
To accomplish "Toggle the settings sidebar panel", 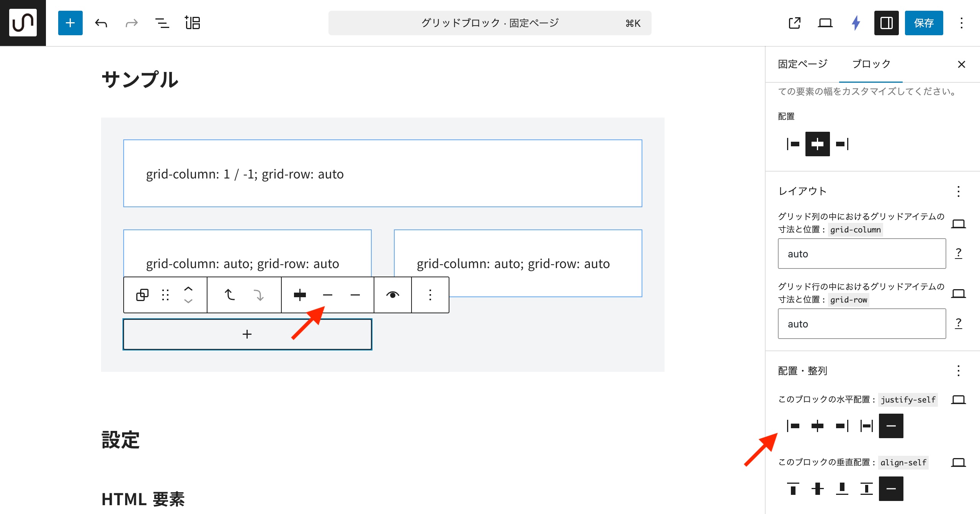I will (886, 23).
